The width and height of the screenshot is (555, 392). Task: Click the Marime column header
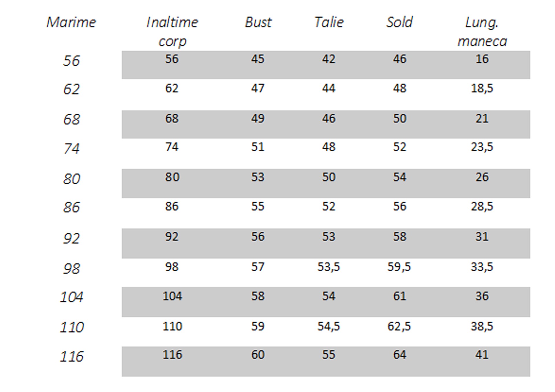click(x=71, y=22)
